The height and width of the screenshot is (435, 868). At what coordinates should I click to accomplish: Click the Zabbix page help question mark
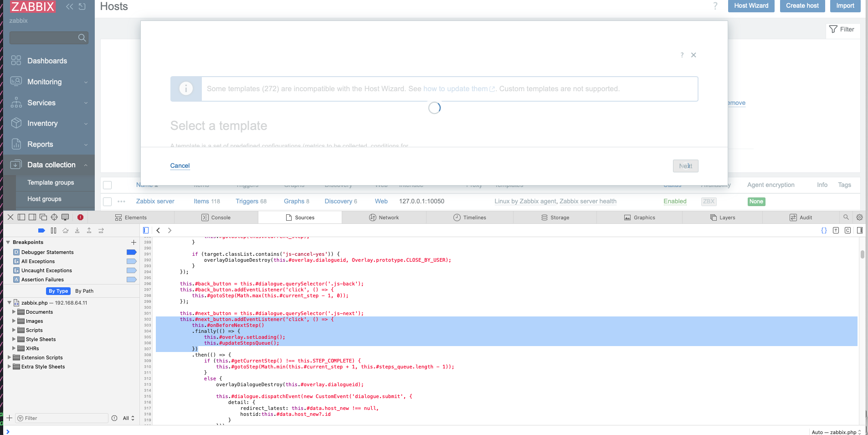715,6
